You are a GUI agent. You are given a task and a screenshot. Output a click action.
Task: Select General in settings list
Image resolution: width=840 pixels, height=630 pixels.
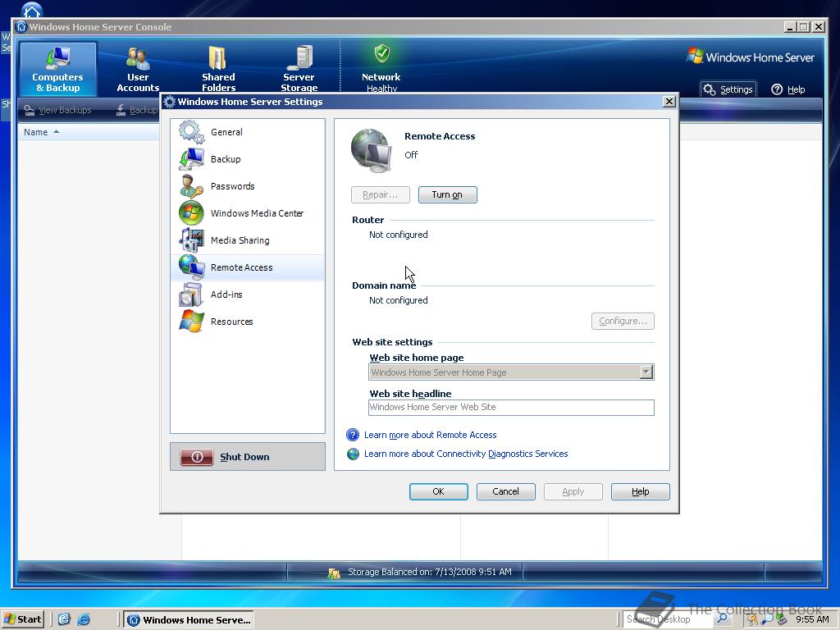click(248, 132)
